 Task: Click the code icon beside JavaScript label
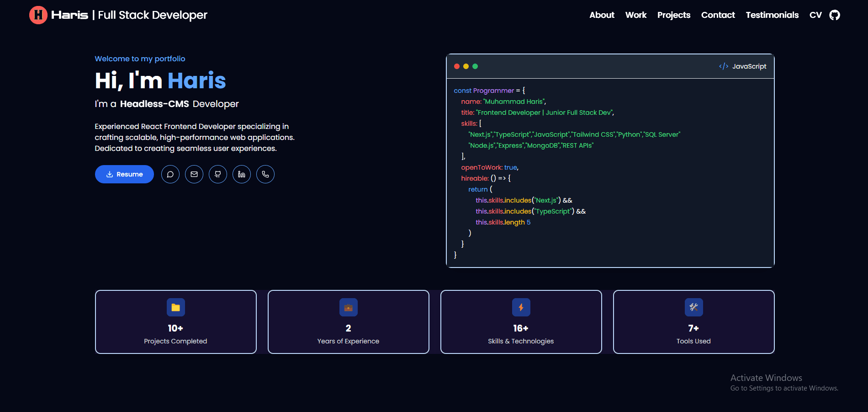click(724, 66)
